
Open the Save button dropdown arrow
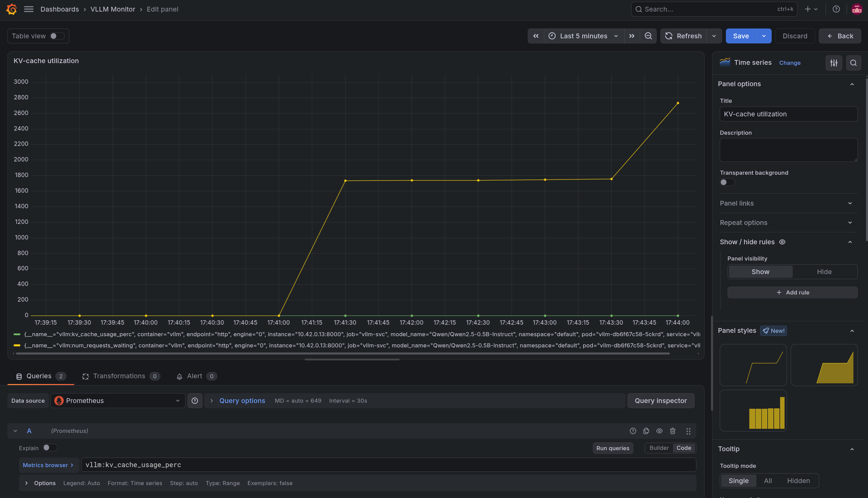[x=764, y=36]
